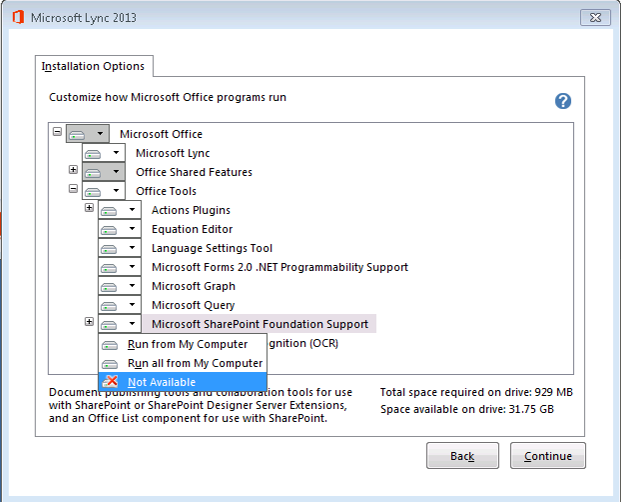This screenshot has width=621, height=502.
Task: Click the Office logo in title bar
Action: [x=18, y=17]
